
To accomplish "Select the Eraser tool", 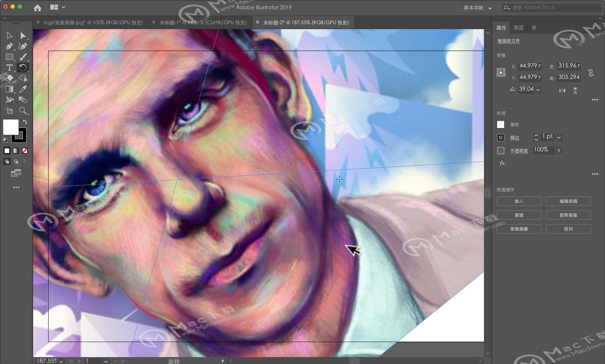I will [9, 78].
